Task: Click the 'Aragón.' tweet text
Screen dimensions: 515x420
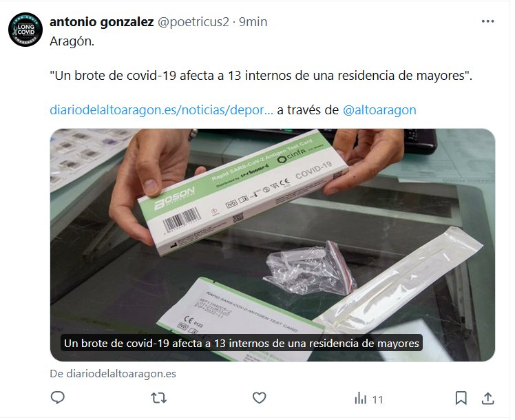Action: (x=72, y=41)
